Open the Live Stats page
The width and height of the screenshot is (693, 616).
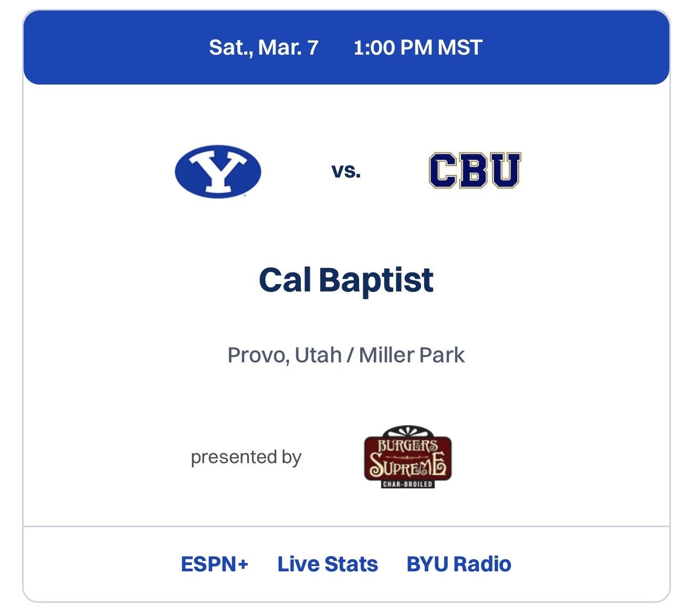tap(327, 565)
